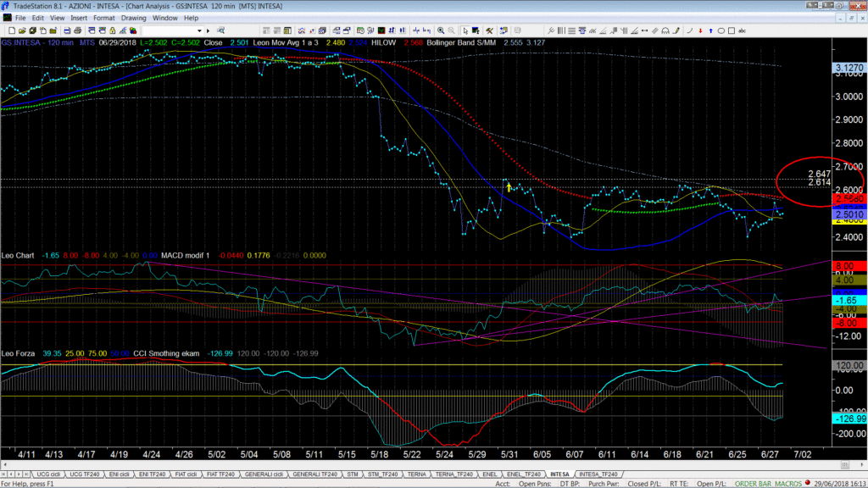Image resolution: width=868 pixels, height=488 pixels.
Task: Switch to the GENERALI cicli tab
Action: (264, 474)
